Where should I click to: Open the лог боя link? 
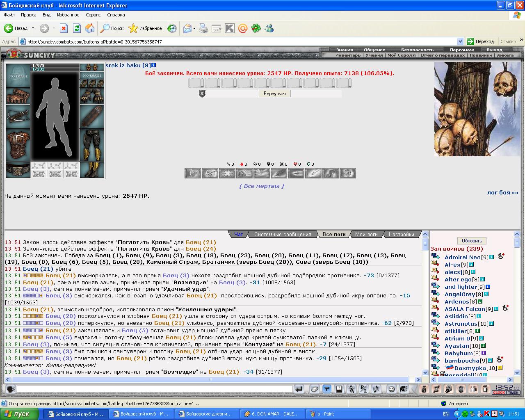pyautogui.click(x=502, y=192)
